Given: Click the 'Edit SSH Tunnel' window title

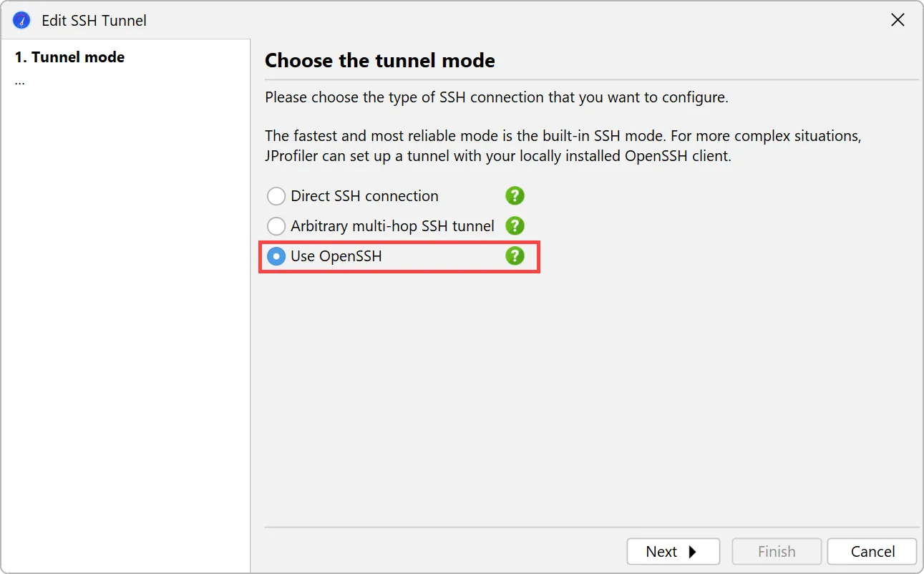Looking at the screenshot, I should click(x=94, y=21).
